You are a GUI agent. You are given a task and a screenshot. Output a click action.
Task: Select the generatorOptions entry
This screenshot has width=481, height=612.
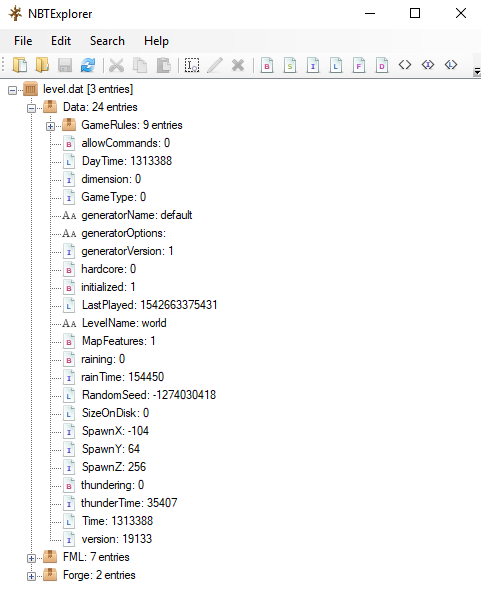pos(123,233)
